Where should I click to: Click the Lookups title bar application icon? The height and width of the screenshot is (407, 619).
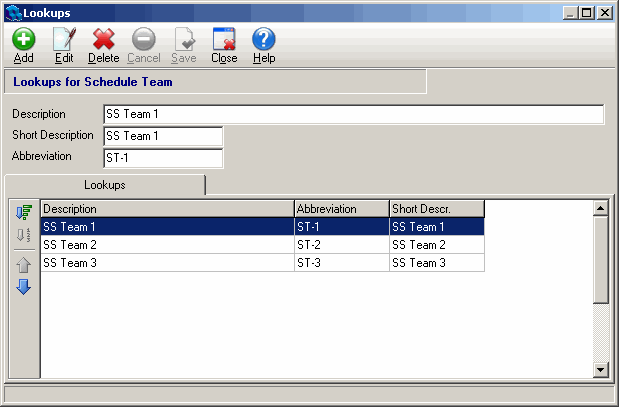coord(13,13)
